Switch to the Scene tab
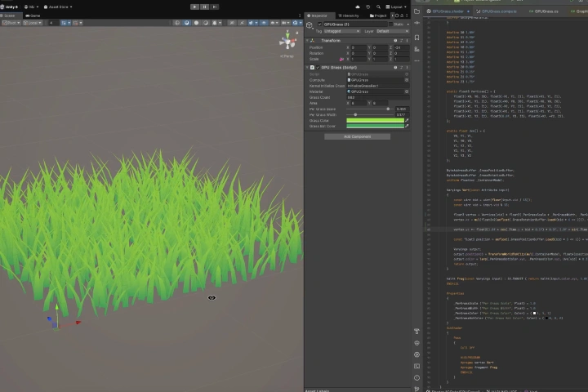Image resolution: width=588 pixels, height=392 pixels. [x=9, y=16]
